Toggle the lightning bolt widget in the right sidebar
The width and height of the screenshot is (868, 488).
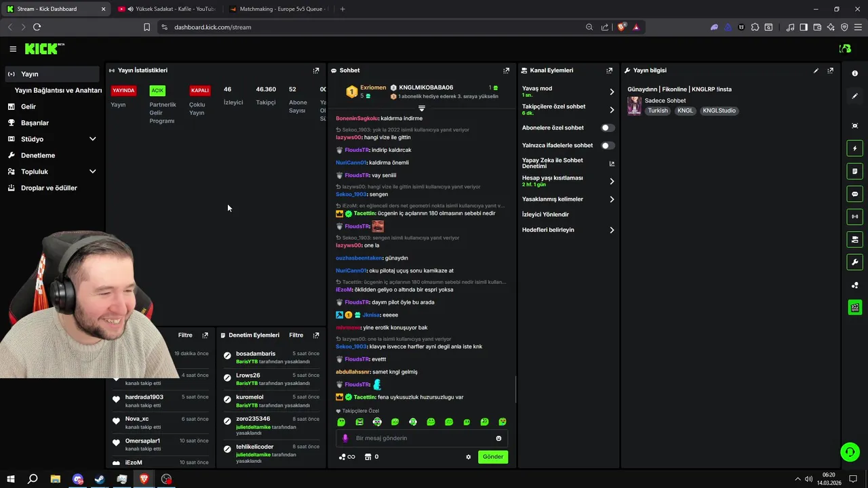pos(855,148)
